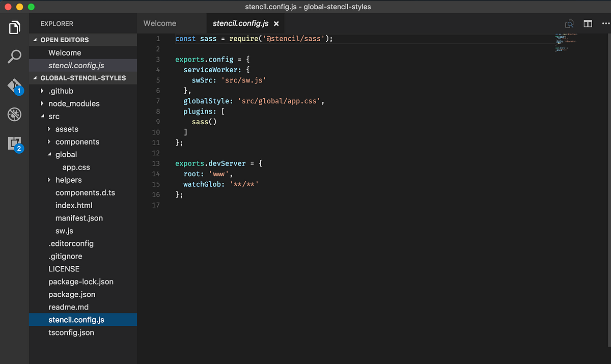Click the Open Changes icon above the editor
This screenshot has width=611, height=364.
click(x=569, y=23)
